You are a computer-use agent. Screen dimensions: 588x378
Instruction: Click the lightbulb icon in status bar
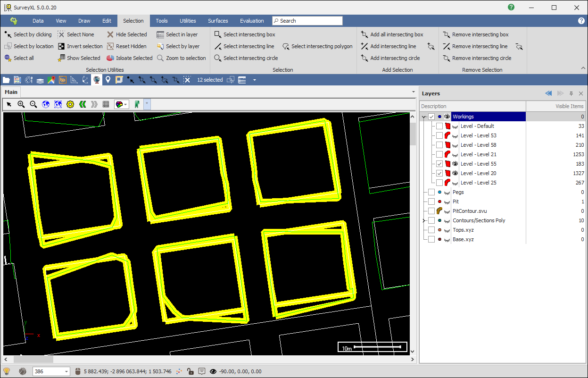click(x=7, y=371)
